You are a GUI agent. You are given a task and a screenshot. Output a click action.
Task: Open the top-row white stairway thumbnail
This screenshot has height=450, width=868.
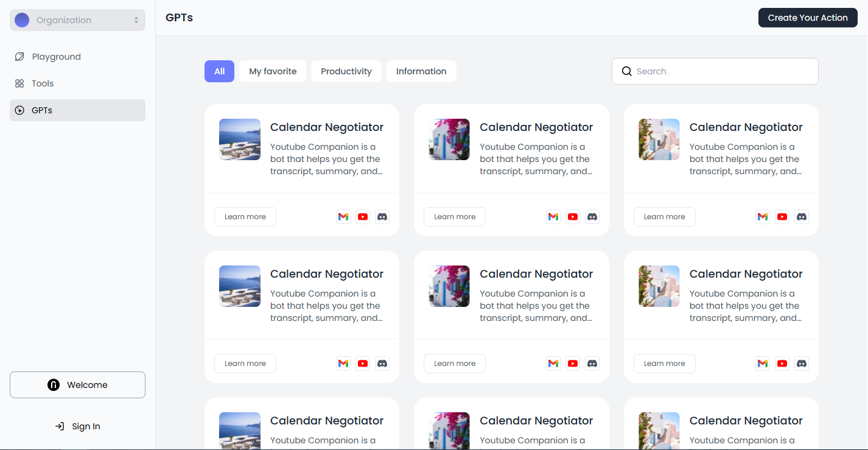click(x=659, y=139)
